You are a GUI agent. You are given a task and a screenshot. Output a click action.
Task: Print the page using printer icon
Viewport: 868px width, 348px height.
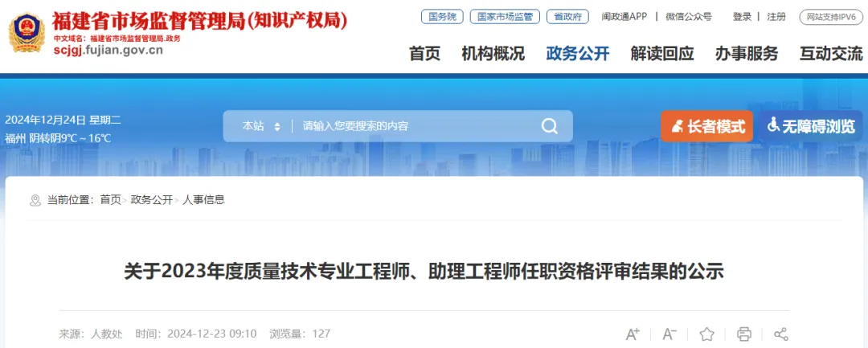(x=744, y=334)
